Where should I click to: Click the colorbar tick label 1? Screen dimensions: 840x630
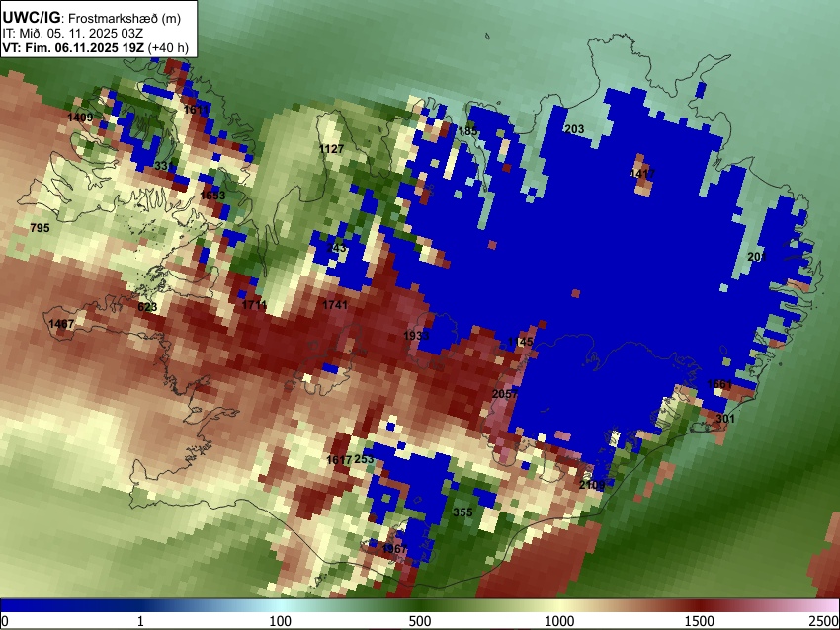(x=140, y=621)
